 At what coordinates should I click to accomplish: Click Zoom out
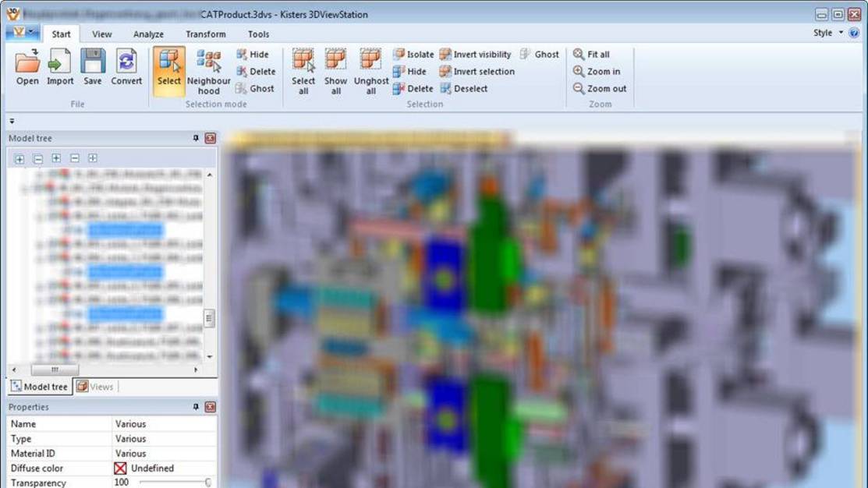600,89
